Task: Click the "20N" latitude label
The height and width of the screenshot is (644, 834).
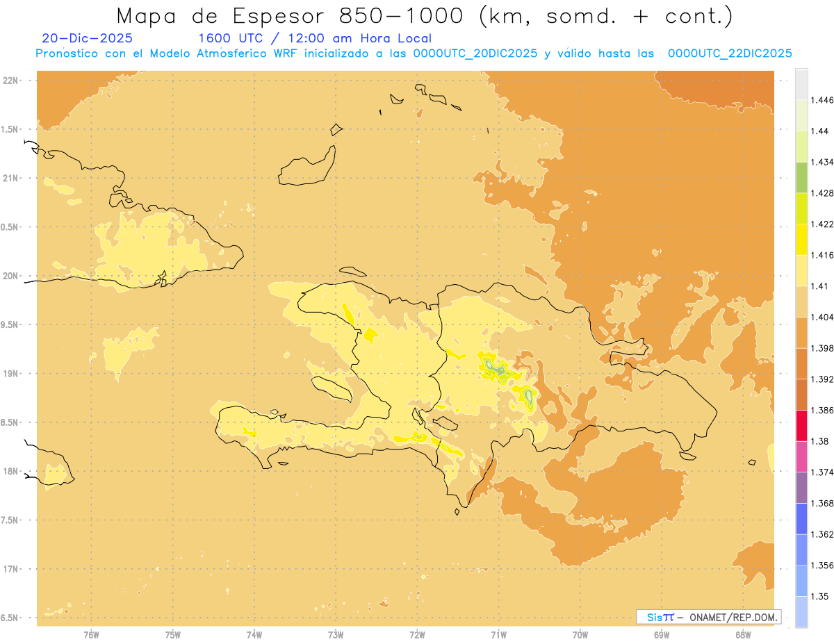Action: (x=11, y=276)
